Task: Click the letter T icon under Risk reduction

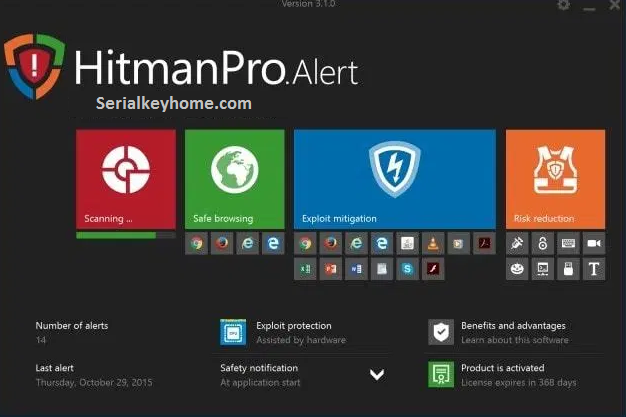Action: pos(594,269)
